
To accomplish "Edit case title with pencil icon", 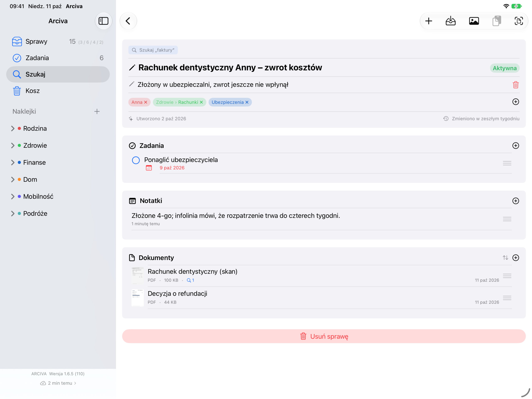I will tap(132, 68).
